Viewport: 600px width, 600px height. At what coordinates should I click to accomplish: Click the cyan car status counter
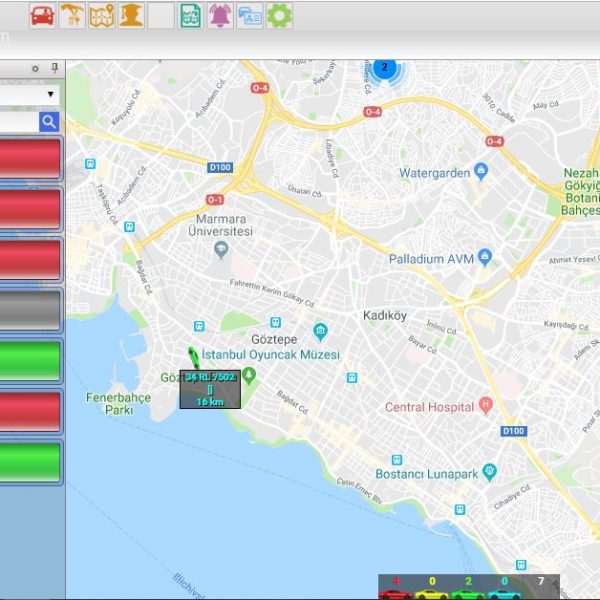click(x=504, y=587)
